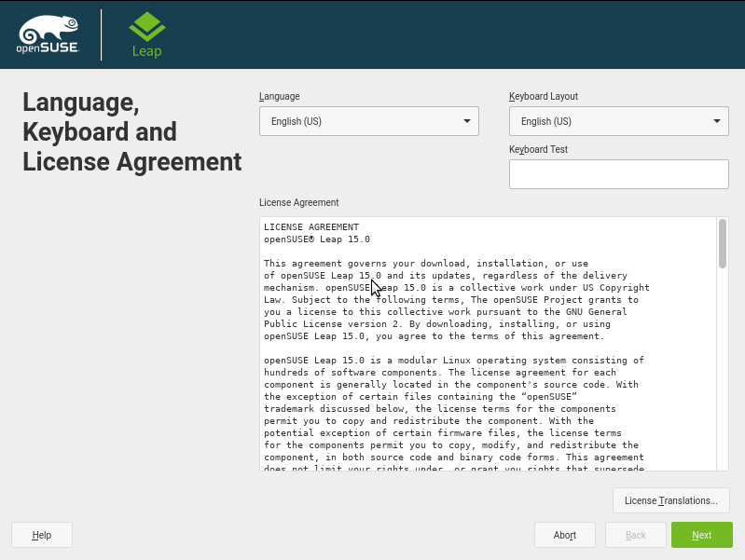Click the "Language" field label

[280, 96]
